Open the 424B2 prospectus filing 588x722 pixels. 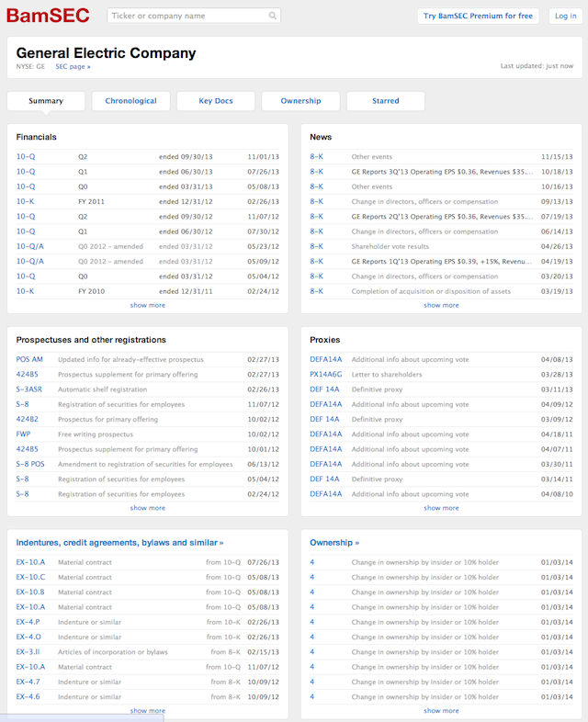[x=28, y=419]
